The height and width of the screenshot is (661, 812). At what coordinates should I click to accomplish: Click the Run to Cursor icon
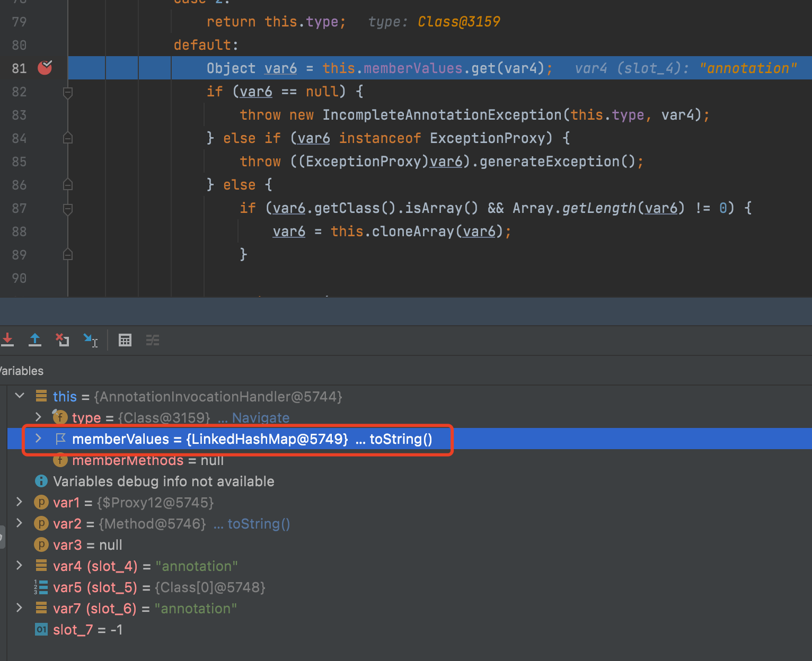point(91,340)
